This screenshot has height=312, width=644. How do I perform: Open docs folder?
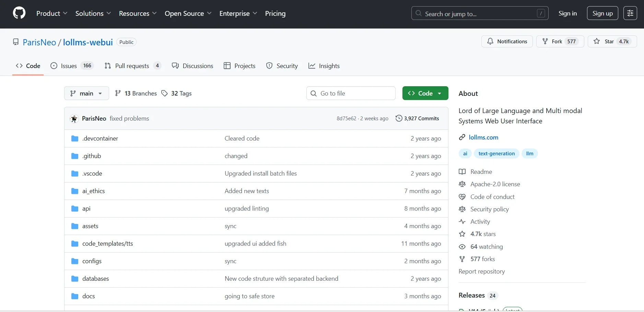click(x=89, y=296)
